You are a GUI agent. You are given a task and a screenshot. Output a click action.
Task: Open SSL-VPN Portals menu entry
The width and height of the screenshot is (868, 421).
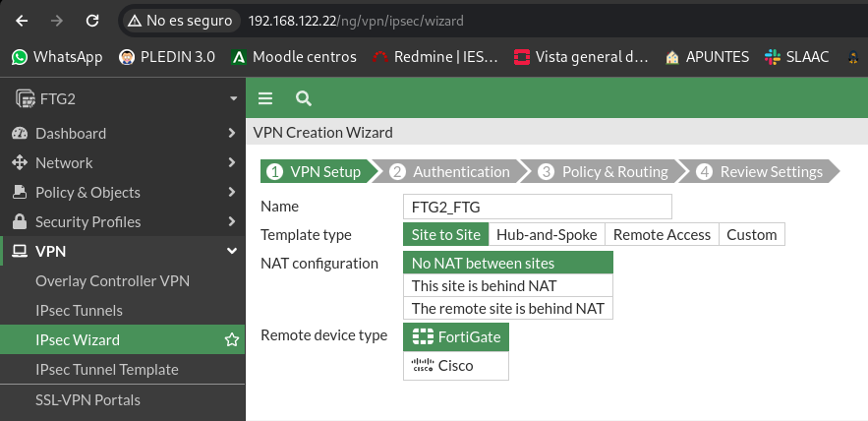pyautogui.click(x=122, y=400)
